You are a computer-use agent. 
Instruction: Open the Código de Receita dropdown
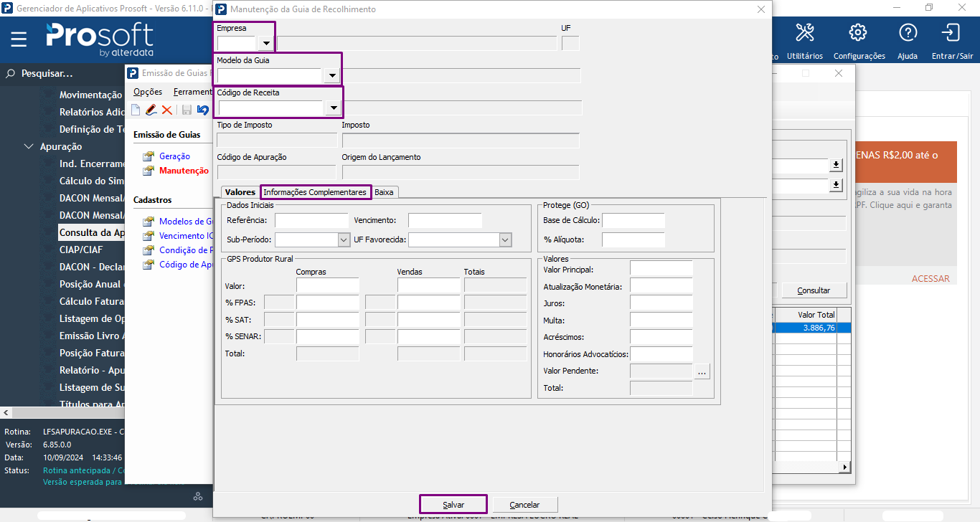click(333, 108)
